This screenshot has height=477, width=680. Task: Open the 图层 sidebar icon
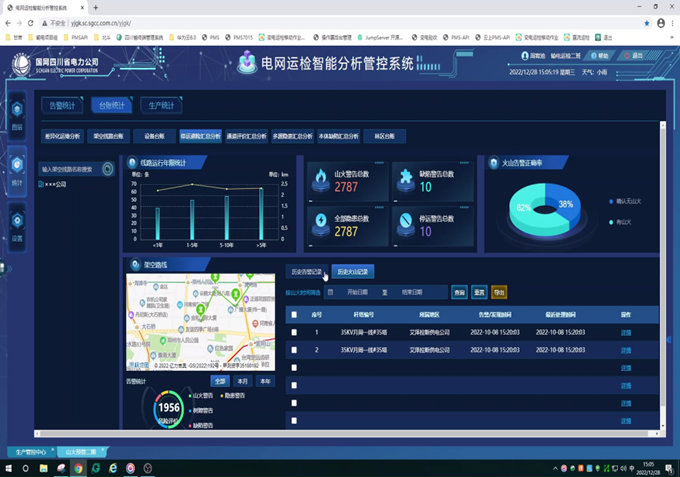[x=17, y=116]
